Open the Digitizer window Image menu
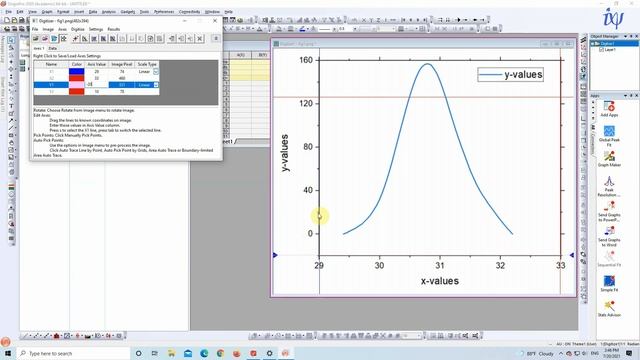 tap(48, 29)
